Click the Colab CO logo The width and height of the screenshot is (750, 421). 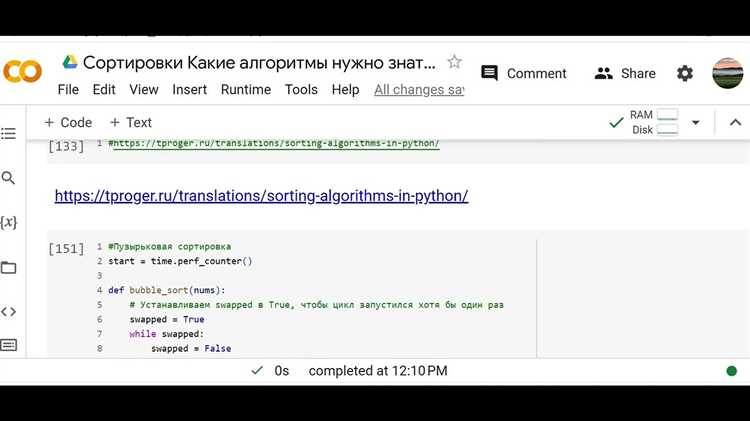point(22,72)
